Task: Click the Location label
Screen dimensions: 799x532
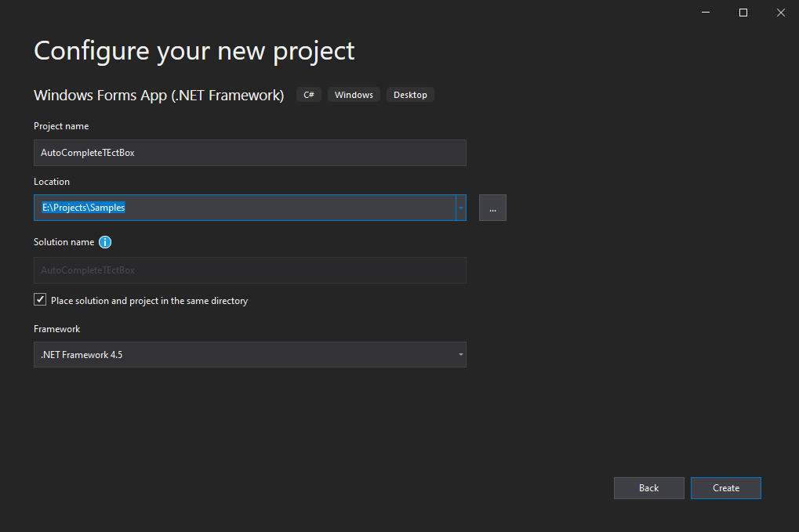Action: pos(52,182)
